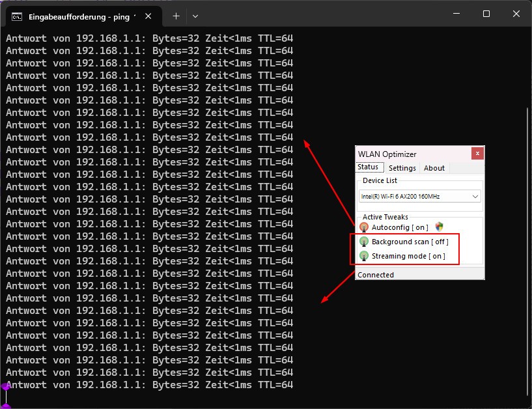Screen dimensions: 532x409
Task: Click the Connected status bar text
Action: coord(376,275)
